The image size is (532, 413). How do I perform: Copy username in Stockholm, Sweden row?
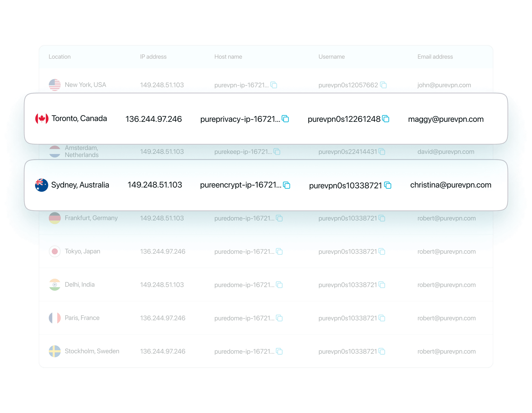(382, 351)
